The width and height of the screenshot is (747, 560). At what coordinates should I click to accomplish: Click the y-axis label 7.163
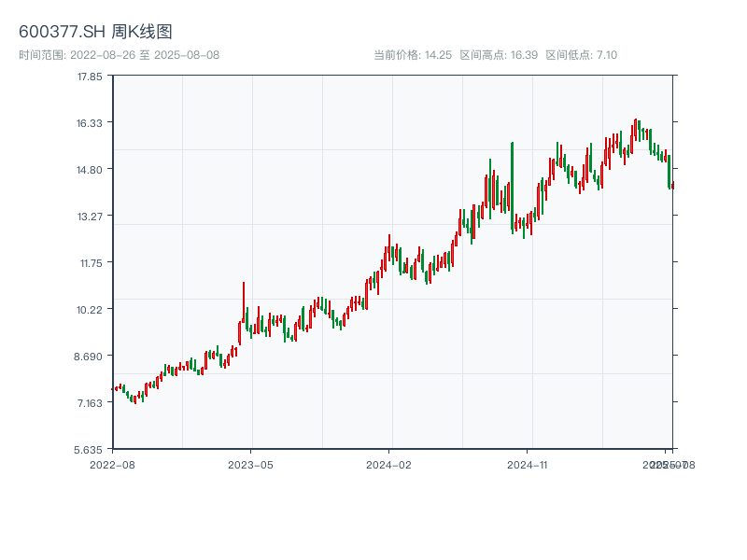coord(90,403)
